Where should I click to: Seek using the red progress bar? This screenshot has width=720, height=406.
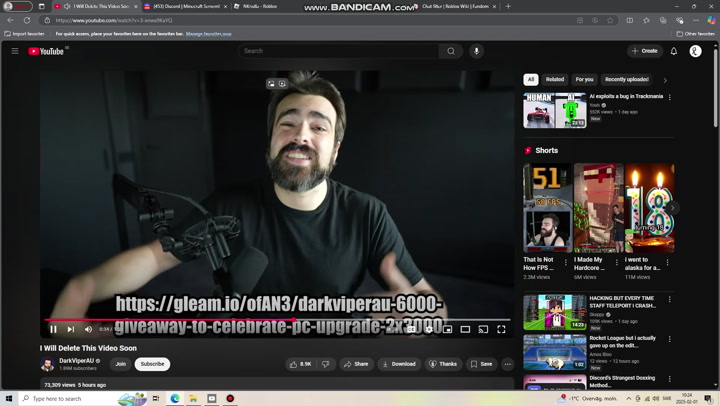277,319
